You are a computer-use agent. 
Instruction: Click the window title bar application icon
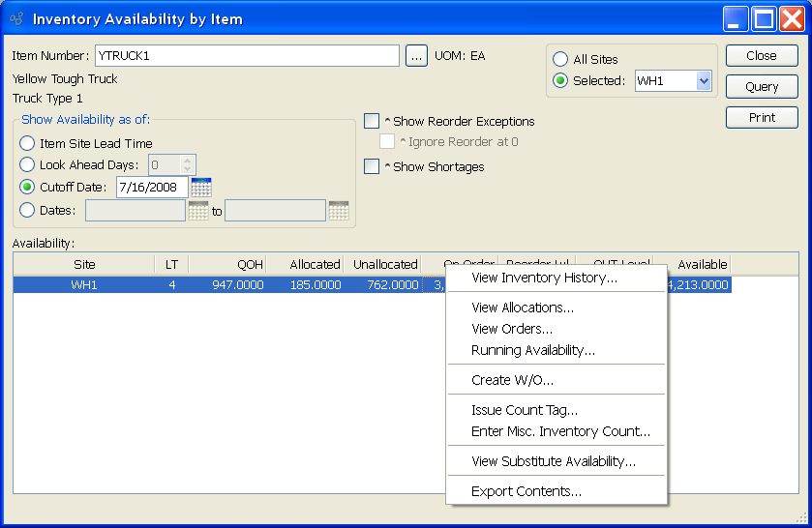pos(16,18)
